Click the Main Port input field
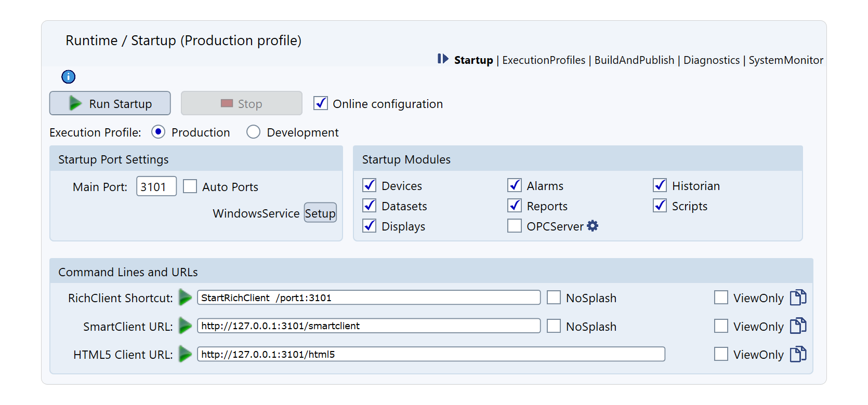Viewport: 868px width, 405px height. coord(156,186)
